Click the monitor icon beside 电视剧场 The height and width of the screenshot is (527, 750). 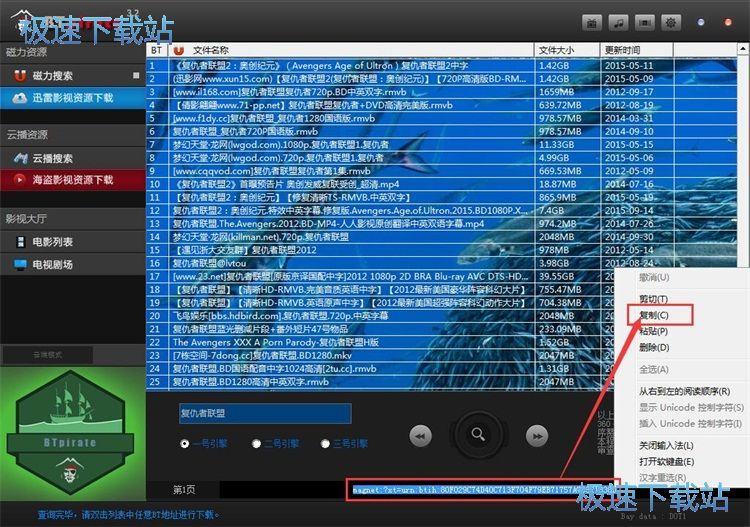(21, 264)
